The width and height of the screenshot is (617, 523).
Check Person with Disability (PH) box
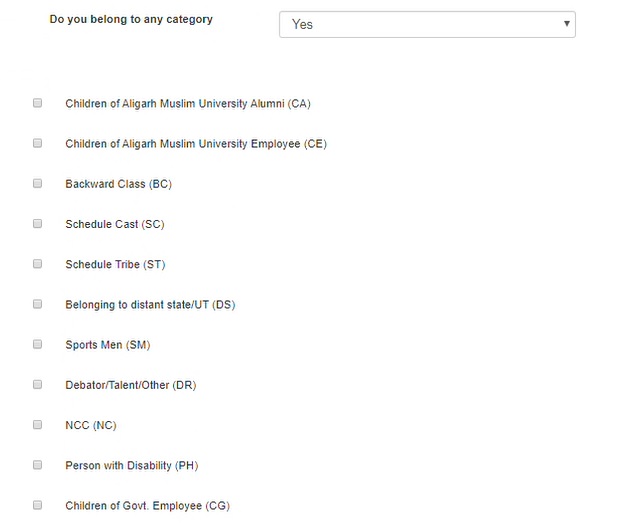tap(38, 465)
